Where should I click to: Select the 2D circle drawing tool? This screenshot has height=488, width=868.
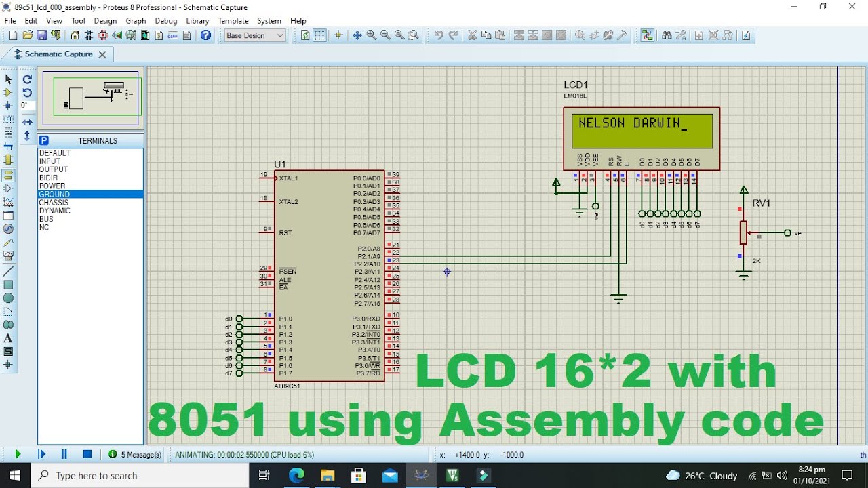click(x=8, y=298)
